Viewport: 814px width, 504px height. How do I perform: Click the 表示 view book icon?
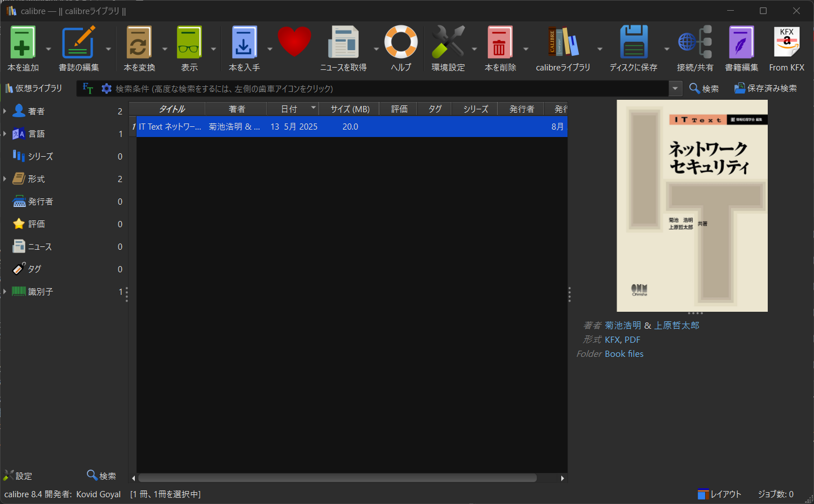coord(190,42)
